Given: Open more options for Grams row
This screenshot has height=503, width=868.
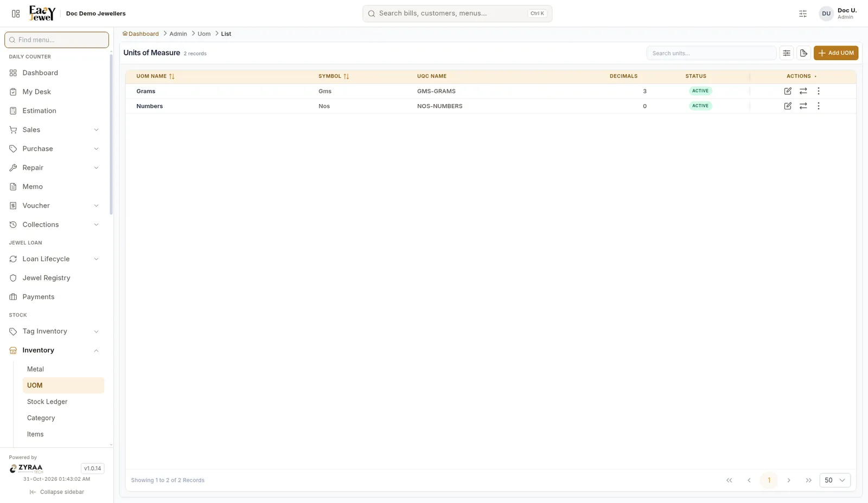Looking at the screenshot, I should click(x=819, y=91).
